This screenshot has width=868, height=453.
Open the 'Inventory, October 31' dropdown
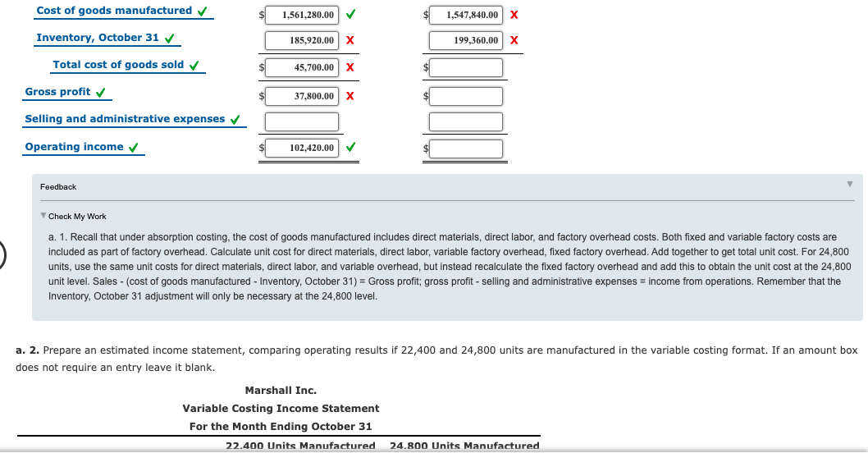(x=98, y=38)
